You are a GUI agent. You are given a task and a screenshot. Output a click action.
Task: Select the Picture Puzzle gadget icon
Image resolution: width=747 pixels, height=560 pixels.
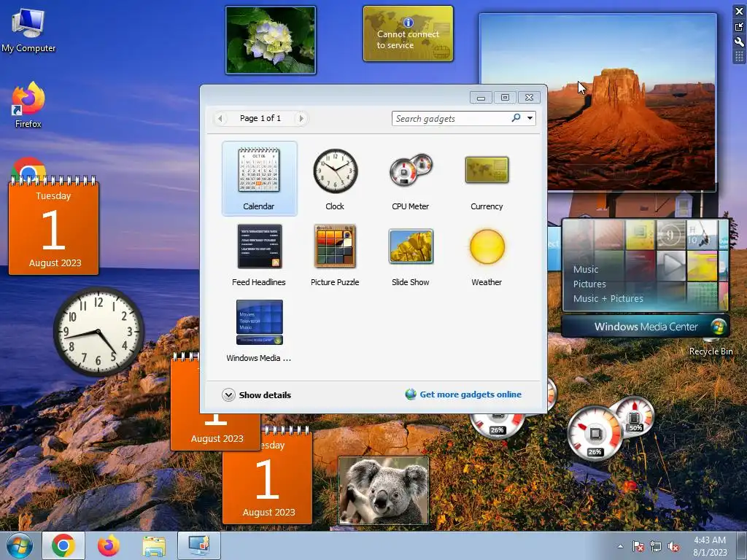coord(335,246)
